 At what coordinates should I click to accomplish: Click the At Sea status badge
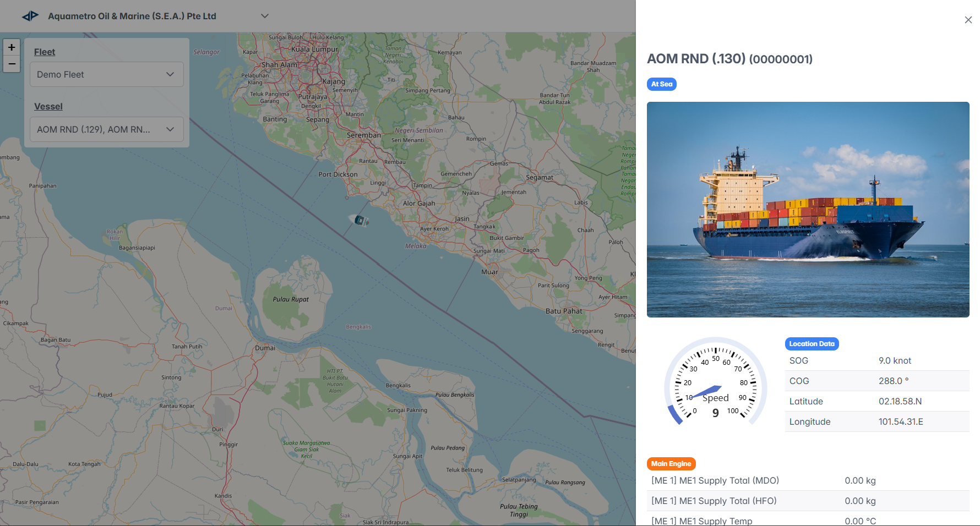pyautogui.click(x=661, y=84)
